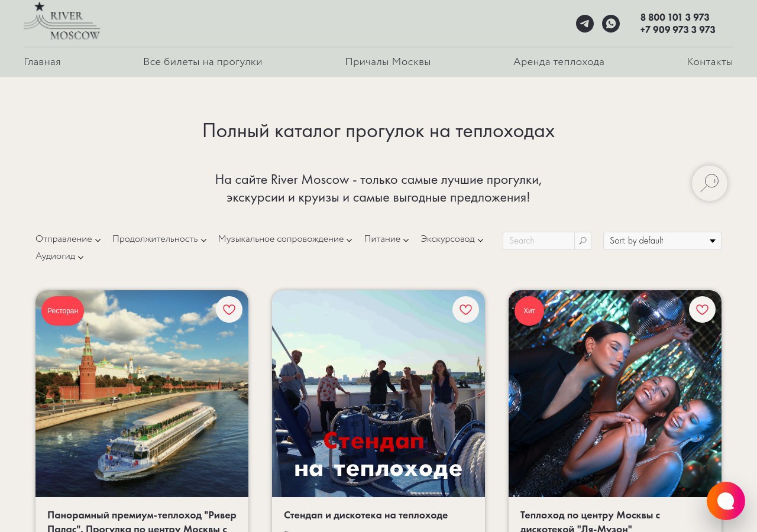Open the WhatsApp contact icon

point(611,24)
